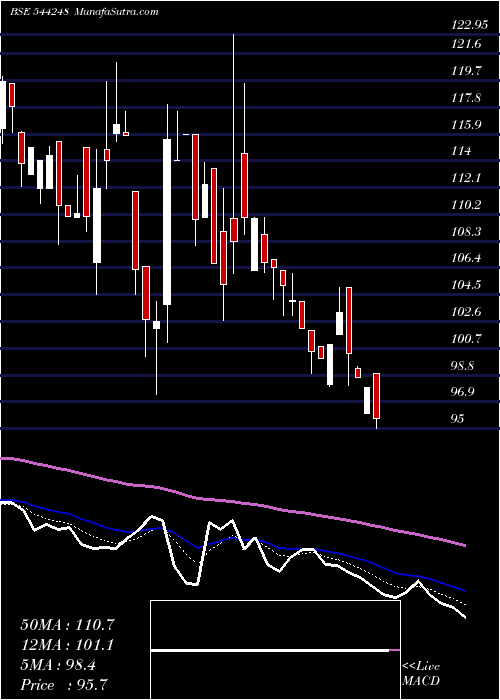Click the 12MA : 101.1 readout

[67, 645]
